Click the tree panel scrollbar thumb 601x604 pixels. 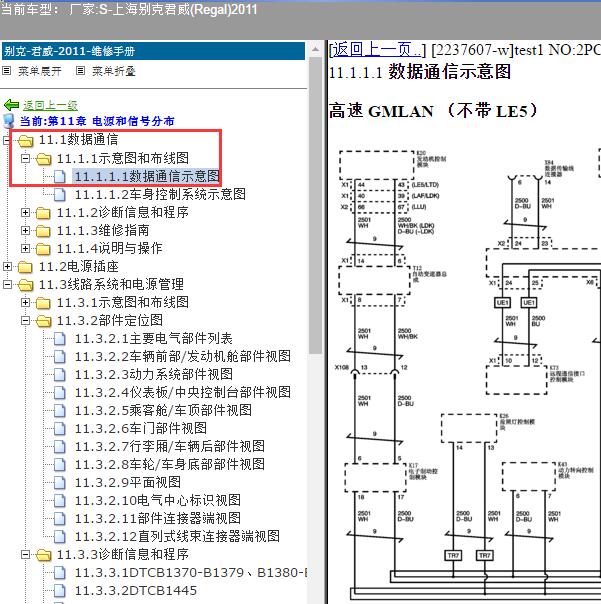point(316,205)
